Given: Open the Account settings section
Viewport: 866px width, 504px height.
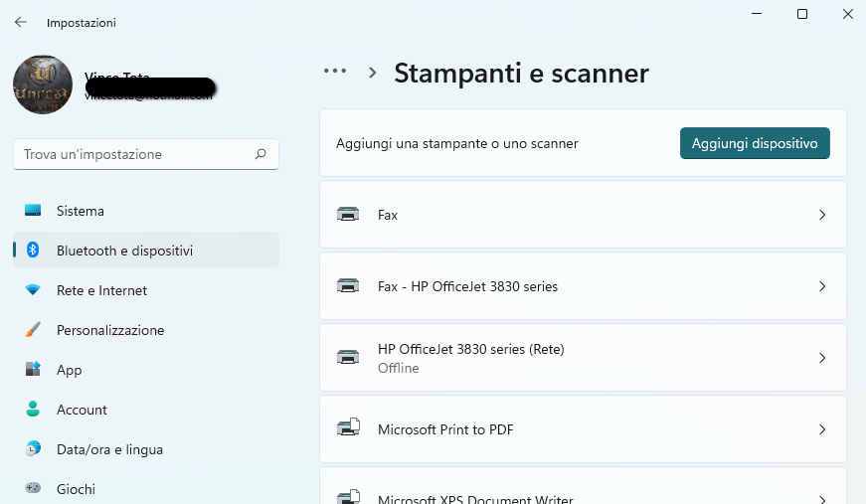Looking at the screenshot, I should pyautogui.click(x=146, y=410).
